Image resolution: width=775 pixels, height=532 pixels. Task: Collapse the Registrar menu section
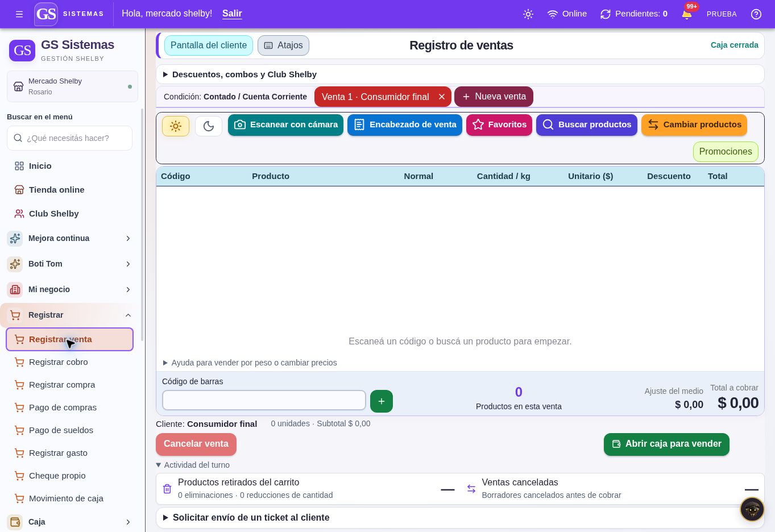coord(70,315)
